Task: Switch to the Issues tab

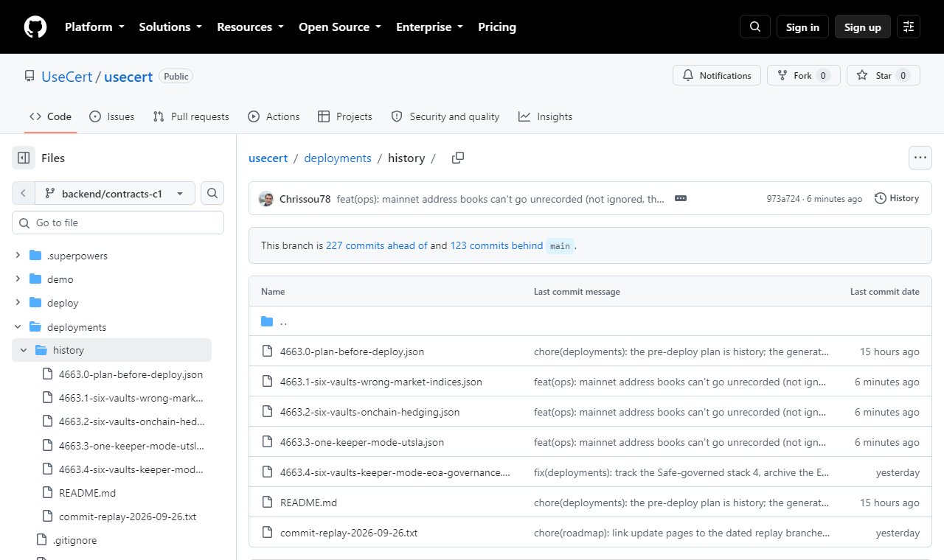Action: [111, 116]
